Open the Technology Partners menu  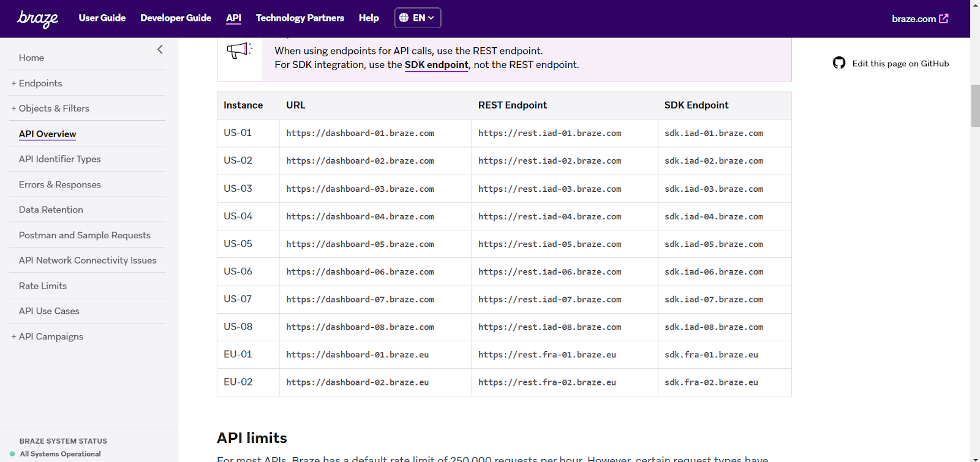300,18
